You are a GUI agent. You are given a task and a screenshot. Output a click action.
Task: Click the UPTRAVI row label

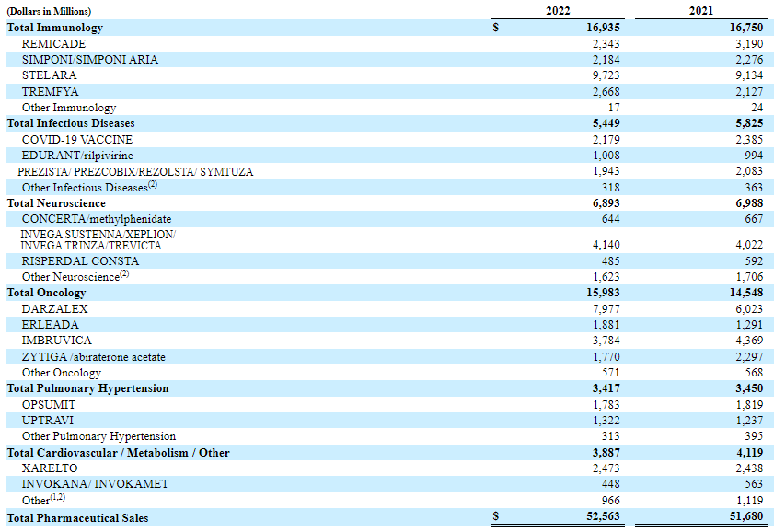click(47, 421)
